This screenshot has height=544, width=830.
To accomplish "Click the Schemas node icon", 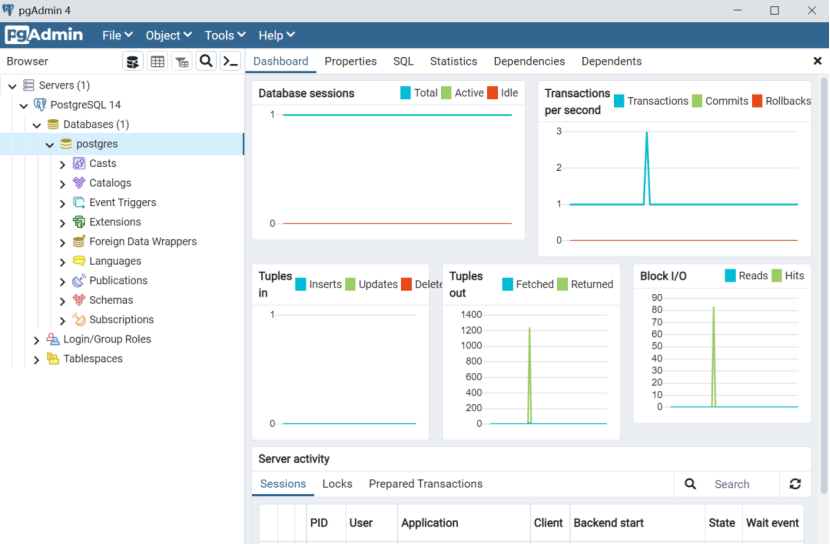I will click(79, 300).
